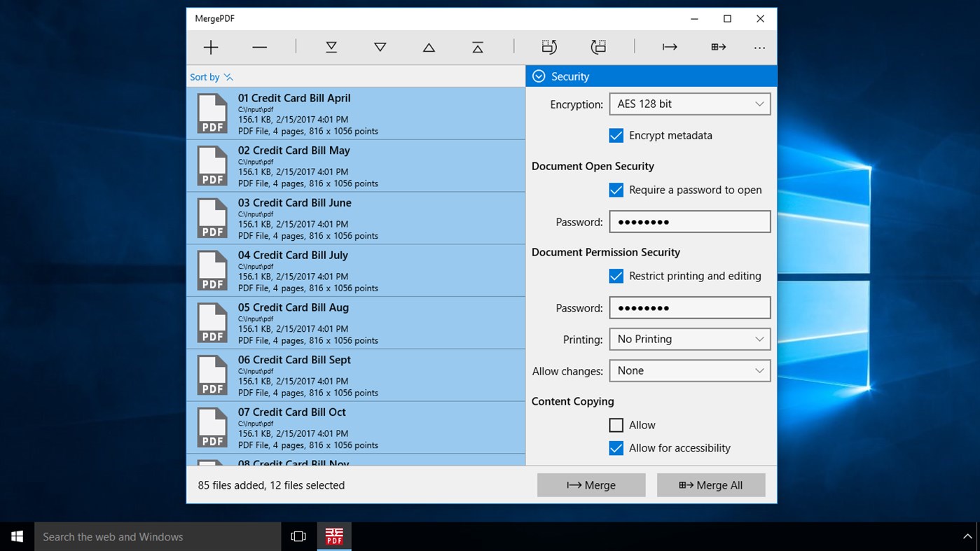980x551 pixels.
Task: Rotate the selected pages left
Action: pos(549,47)
